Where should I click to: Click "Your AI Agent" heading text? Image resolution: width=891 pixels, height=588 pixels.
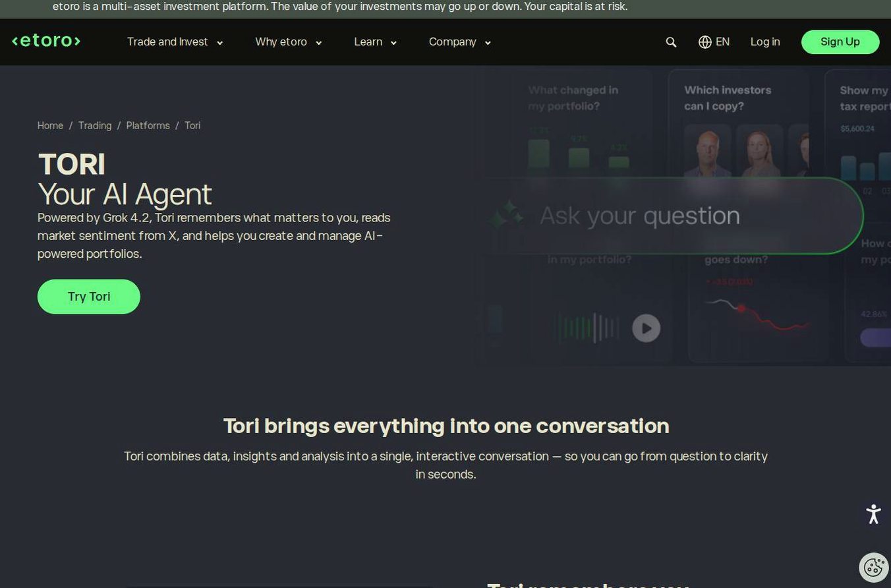click(125, 194)
